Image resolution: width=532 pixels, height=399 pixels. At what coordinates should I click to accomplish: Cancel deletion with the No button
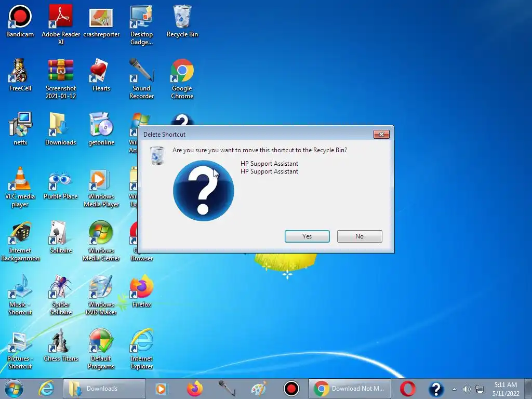pos(360,236)
